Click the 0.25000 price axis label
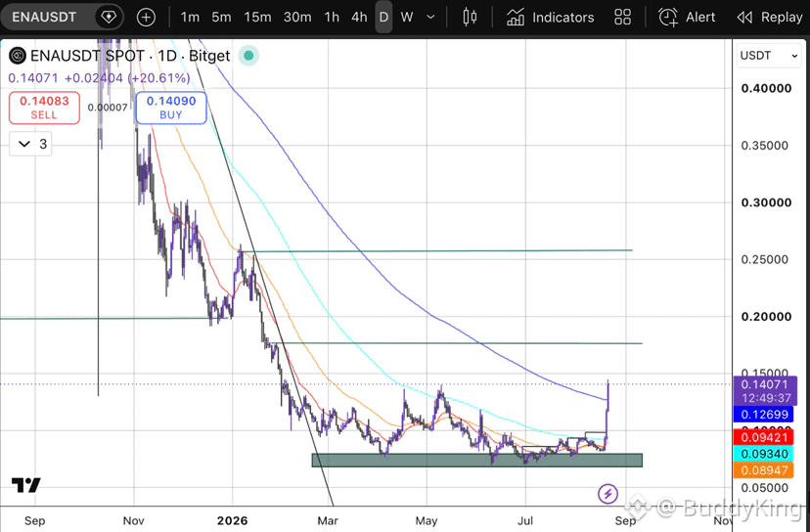Viewport: 810px width, 532px height. [x=765, y=259]
